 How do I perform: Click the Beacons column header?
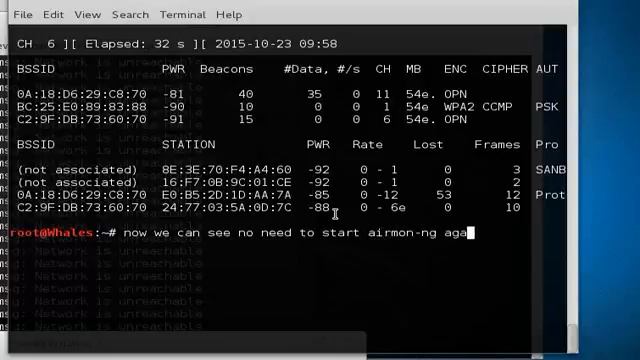pyautogui.click(x=227, y=69)
